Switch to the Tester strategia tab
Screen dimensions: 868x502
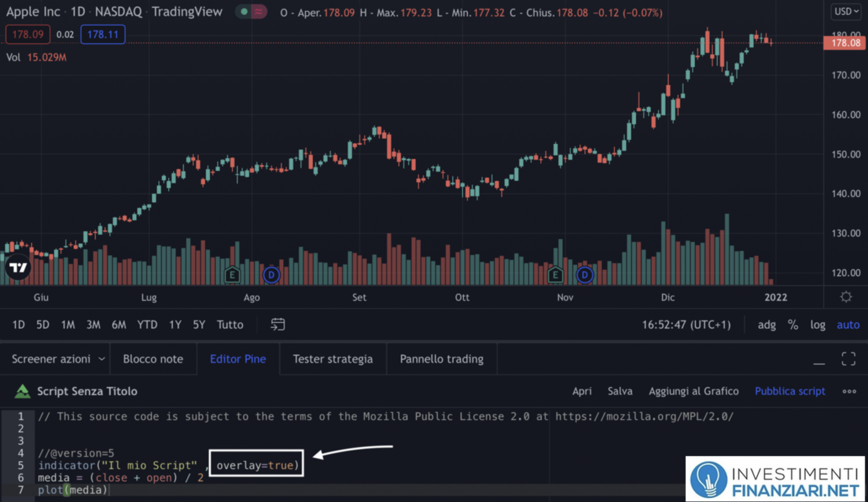(333, 359)
